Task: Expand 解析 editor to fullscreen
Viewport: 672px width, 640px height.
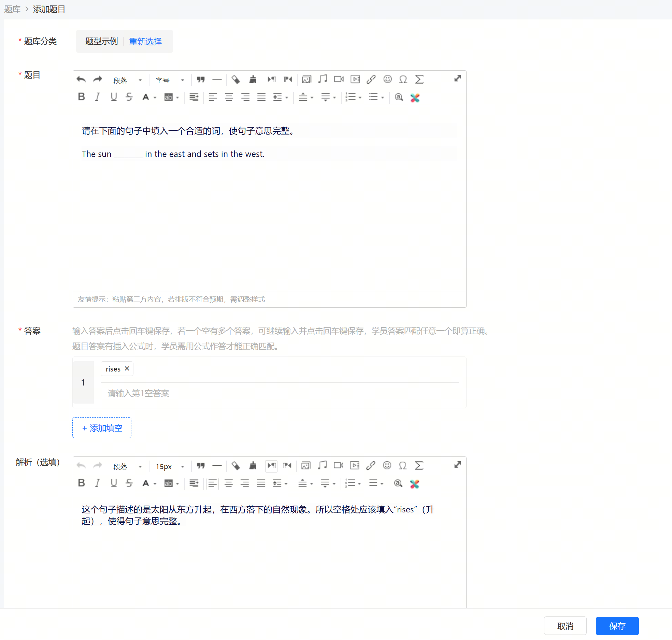Action: click(458, 465)
